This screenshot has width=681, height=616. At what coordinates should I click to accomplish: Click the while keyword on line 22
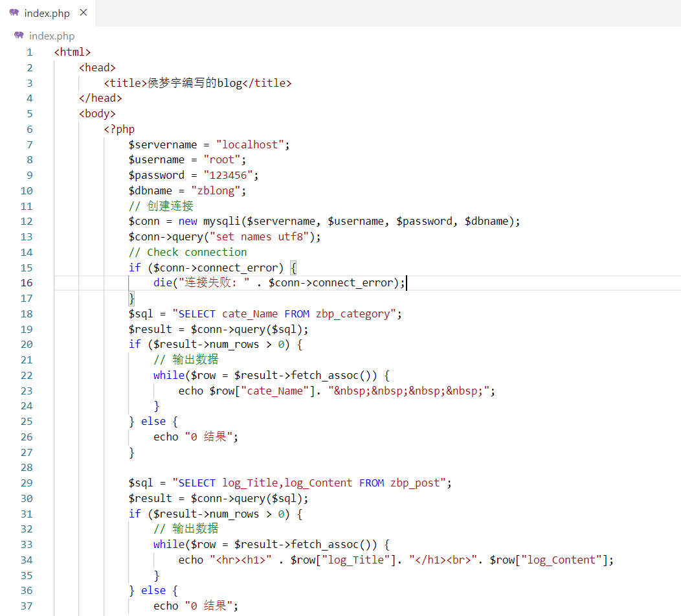click(x=169, y=375)
